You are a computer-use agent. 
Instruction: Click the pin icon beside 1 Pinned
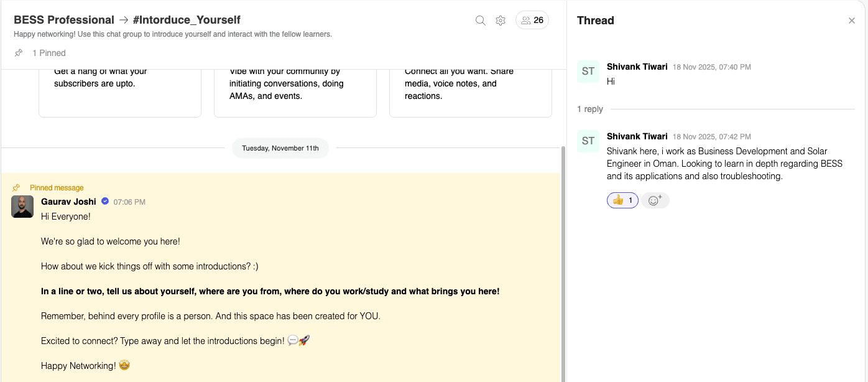19,53
